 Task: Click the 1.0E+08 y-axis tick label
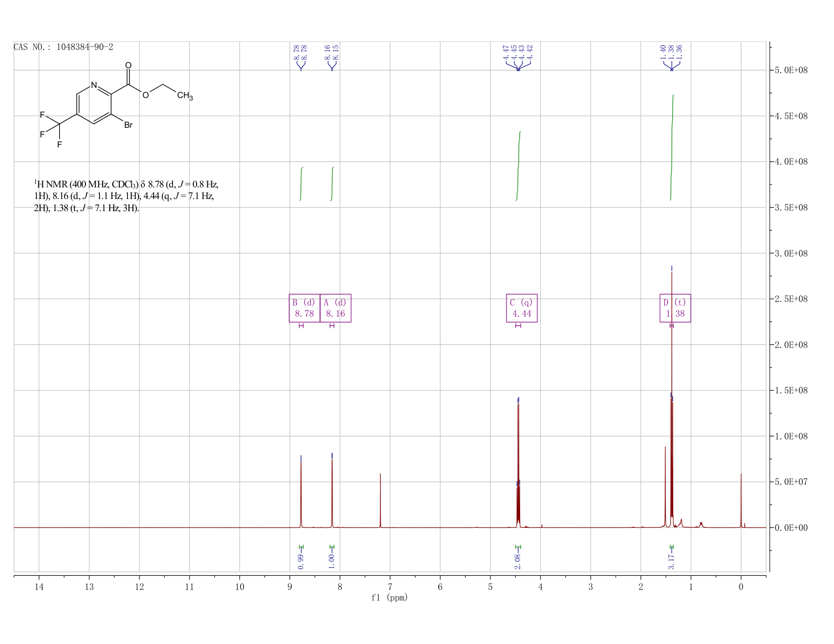(791, 436)
